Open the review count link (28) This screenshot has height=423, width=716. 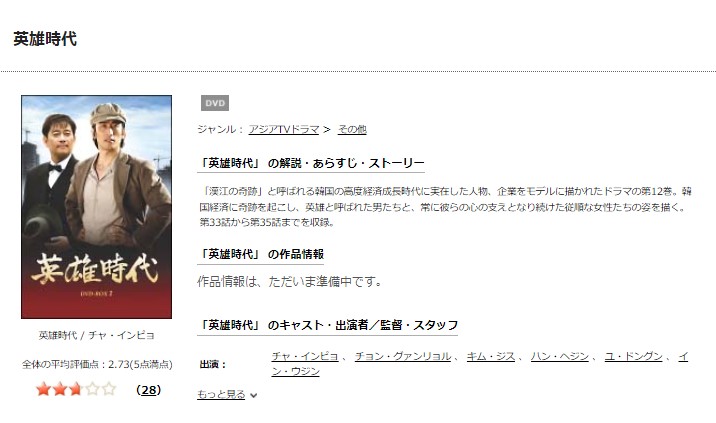[149, 390]
